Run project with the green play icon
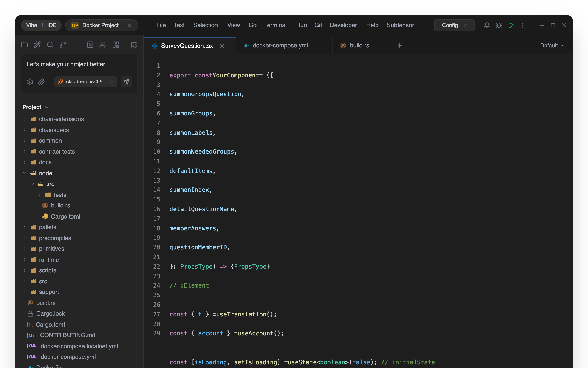This screenshot has height=368, width=588. 511,25
